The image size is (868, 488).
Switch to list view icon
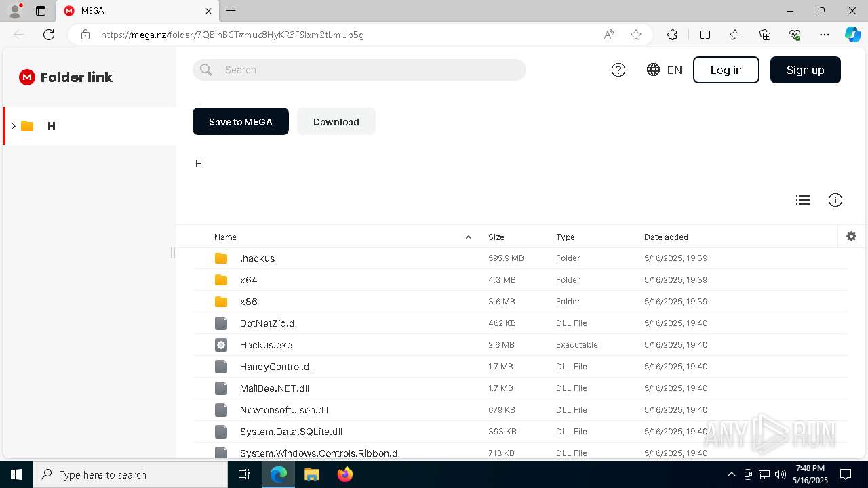point(803,200)
